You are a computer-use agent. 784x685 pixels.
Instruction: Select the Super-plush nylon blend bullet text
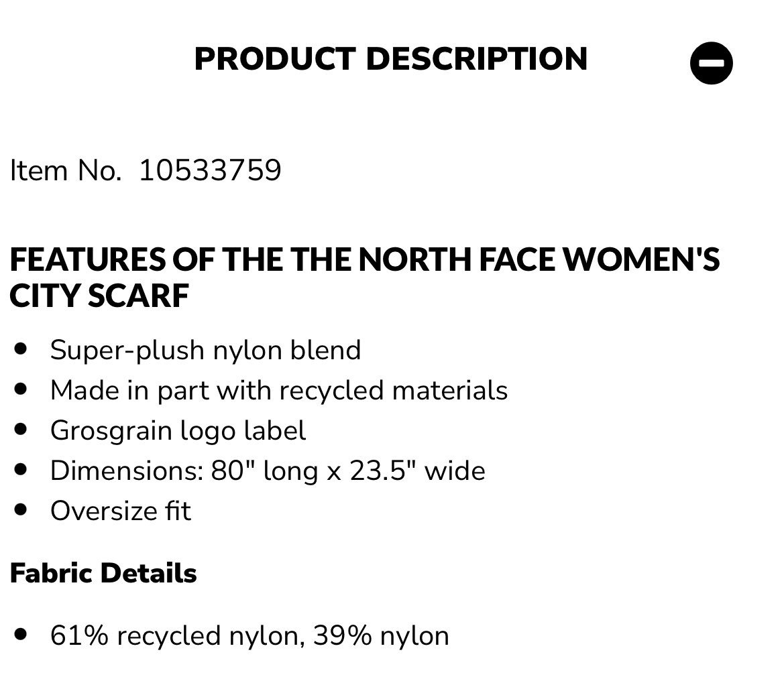205,351
